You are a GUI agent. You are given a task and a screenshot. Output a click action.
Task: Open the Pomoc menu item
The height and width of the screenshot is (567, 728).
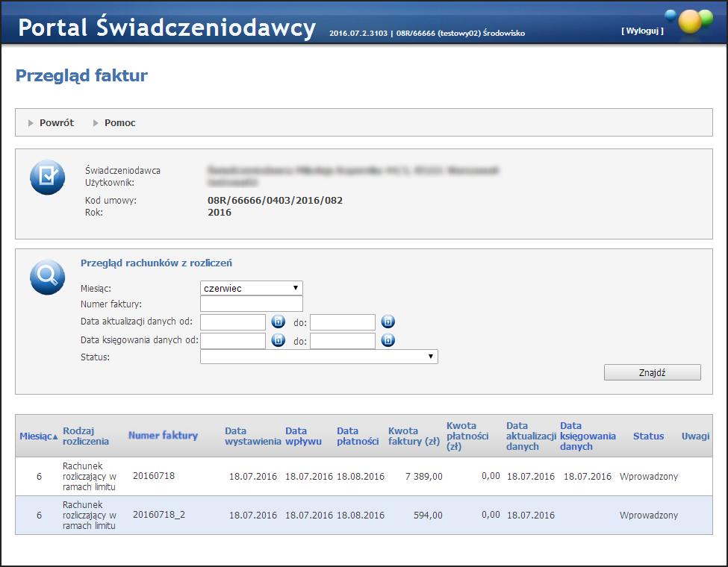[x=119, y=123]
